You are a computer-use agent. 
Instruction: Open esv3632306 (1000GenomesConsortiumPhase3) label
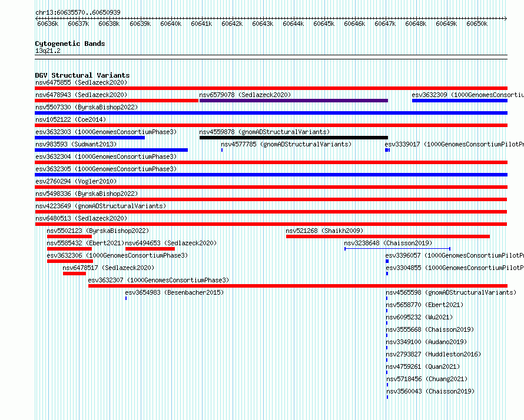(117, 255)
